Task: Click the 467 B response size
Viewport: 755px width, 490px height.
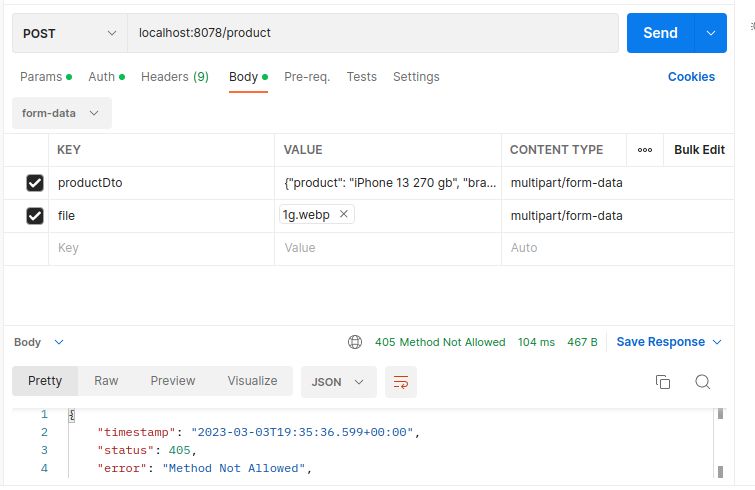Action: [582, 342]
